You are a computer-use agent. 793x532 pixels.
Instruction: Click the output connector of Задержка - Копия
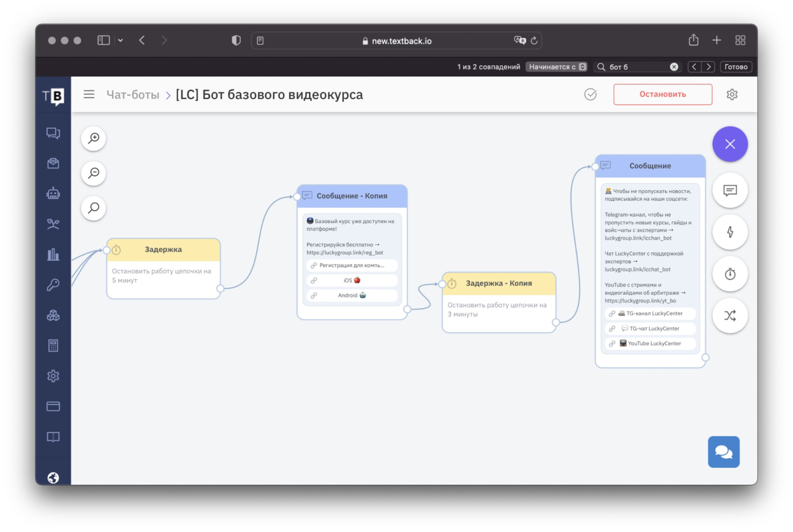click(556, 322)
